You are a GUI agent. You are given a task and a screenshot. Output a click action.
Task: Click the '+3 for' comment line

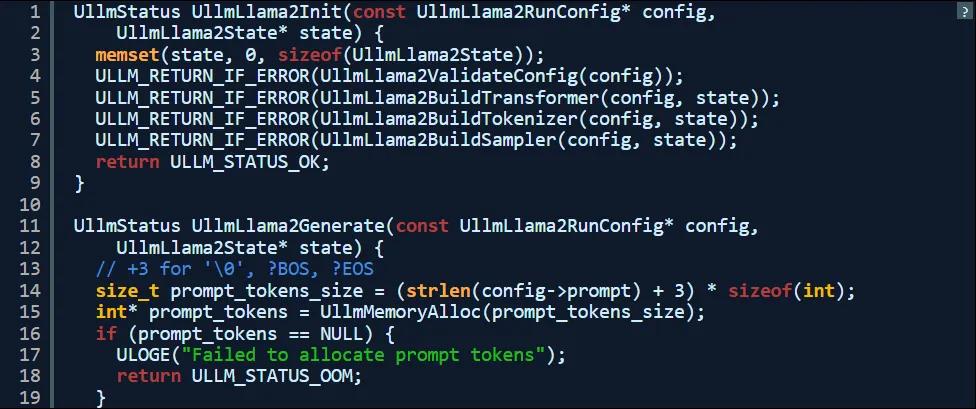[x=235, y=269]
